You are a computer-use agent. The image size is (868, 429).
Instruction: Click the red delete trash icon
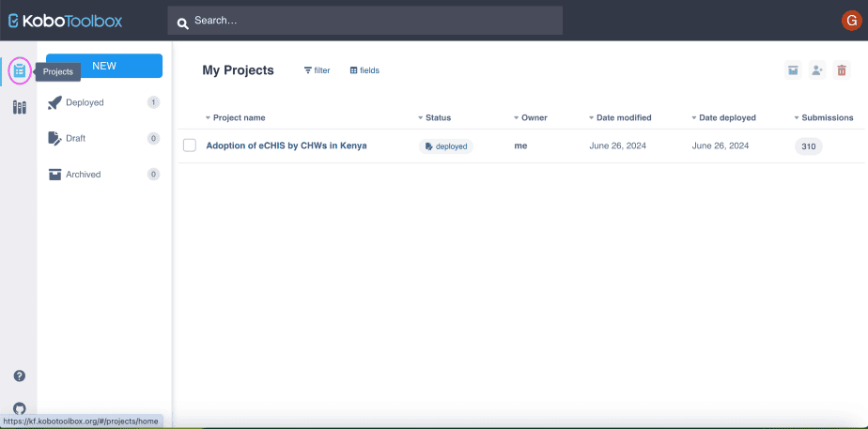point(842,70)
